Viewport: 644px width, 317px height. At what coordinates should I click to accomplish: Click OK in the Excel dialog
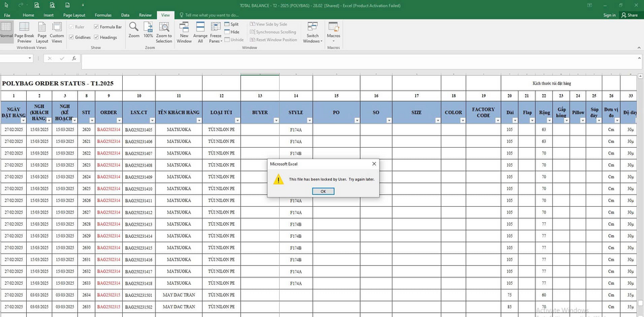tap(323, 191)
